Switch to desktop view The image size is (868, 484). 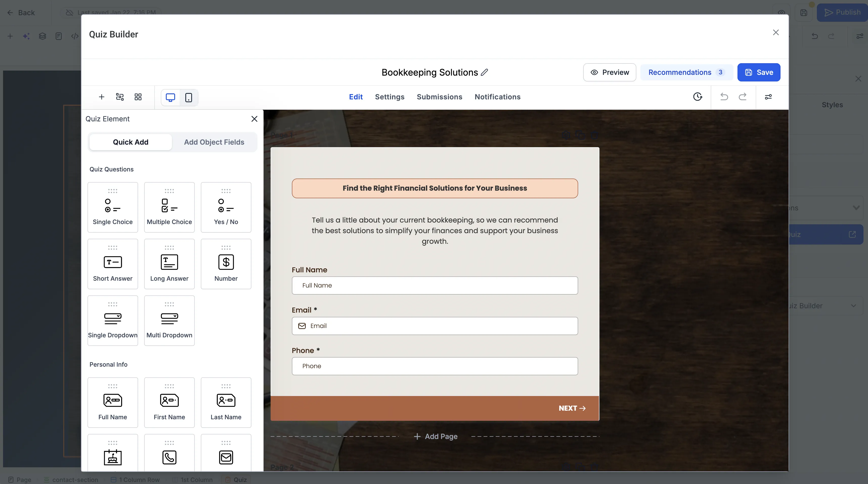pyautogui.click(x=170, y=97)
